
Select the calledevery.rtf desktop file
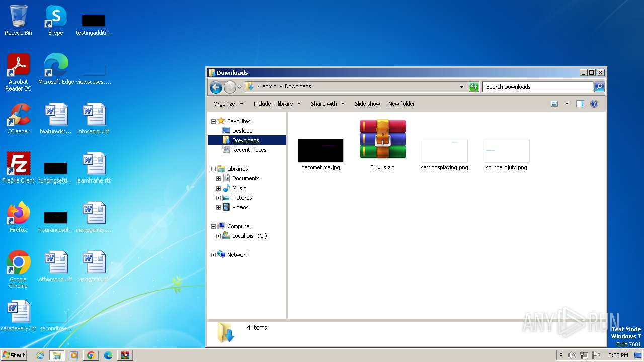18,316
